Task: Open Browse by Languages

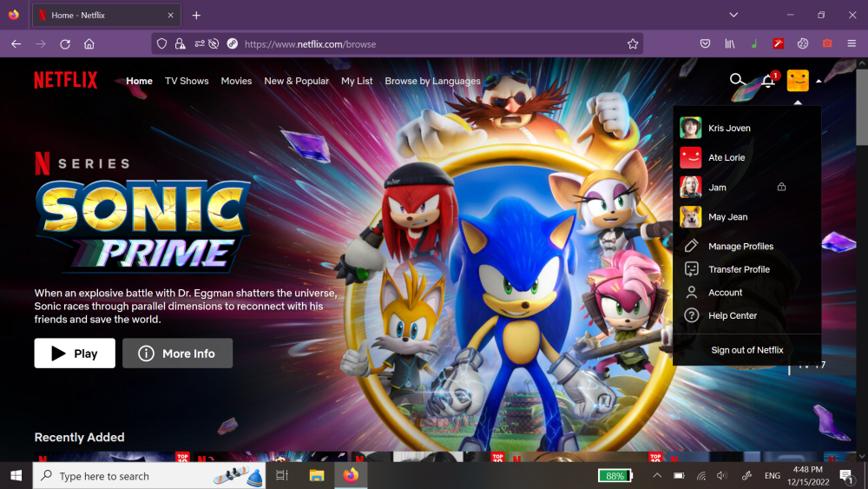Action: 432,81
